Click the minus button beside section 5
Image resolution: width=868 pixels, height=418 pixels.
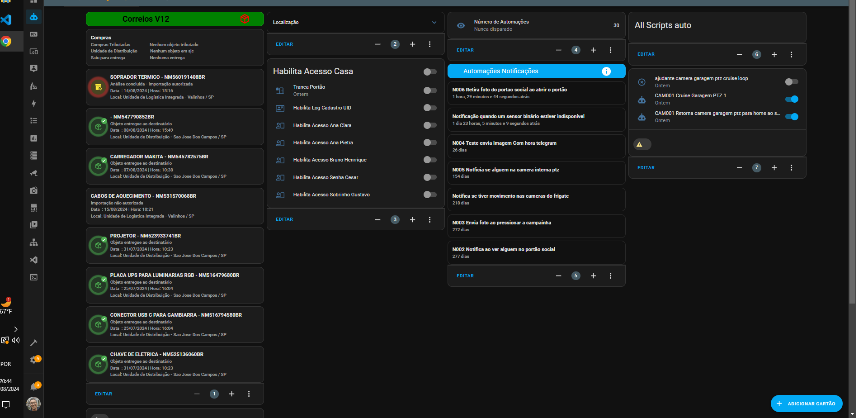[558, 276]
